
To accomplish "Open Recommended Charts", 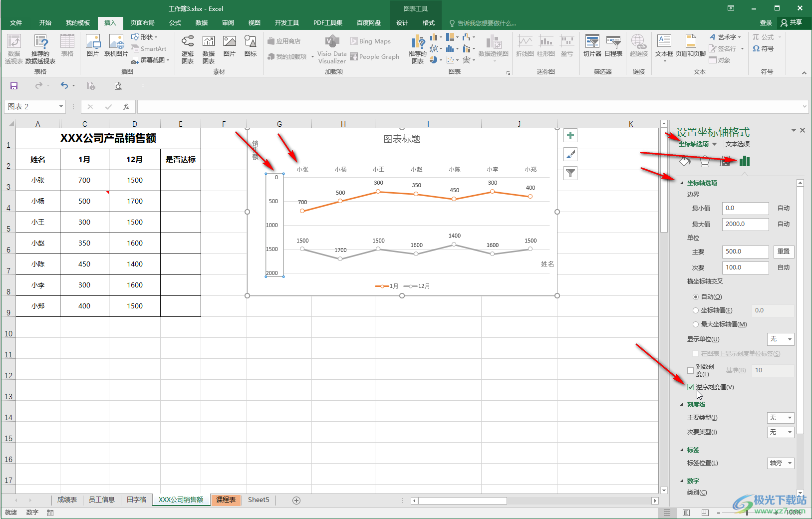I will [418, 49].
